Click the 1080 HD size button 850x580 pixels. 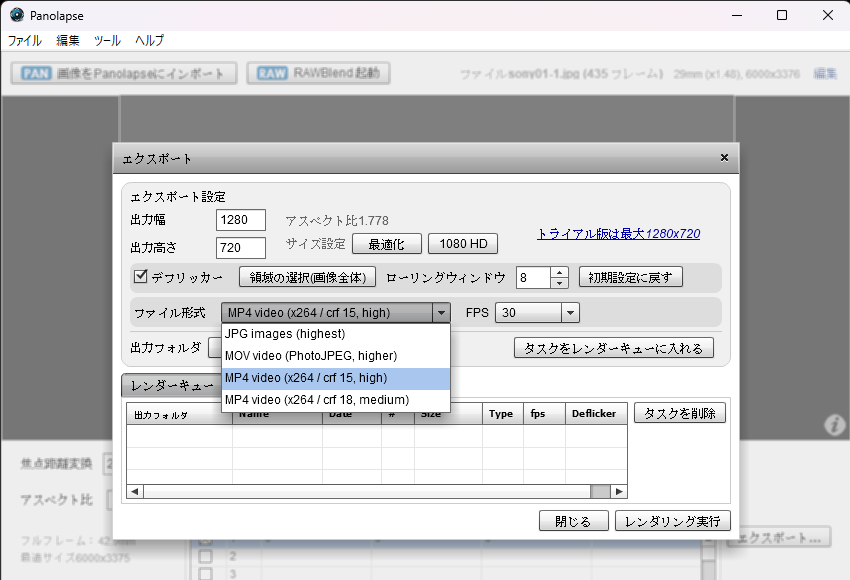[463, 244]
